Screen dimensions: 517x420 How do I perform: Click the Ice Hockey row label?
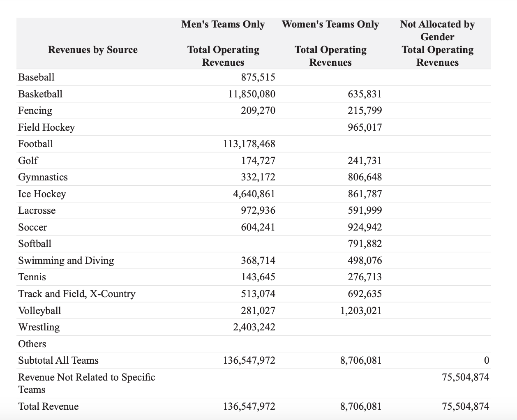(x=42, y=194)
